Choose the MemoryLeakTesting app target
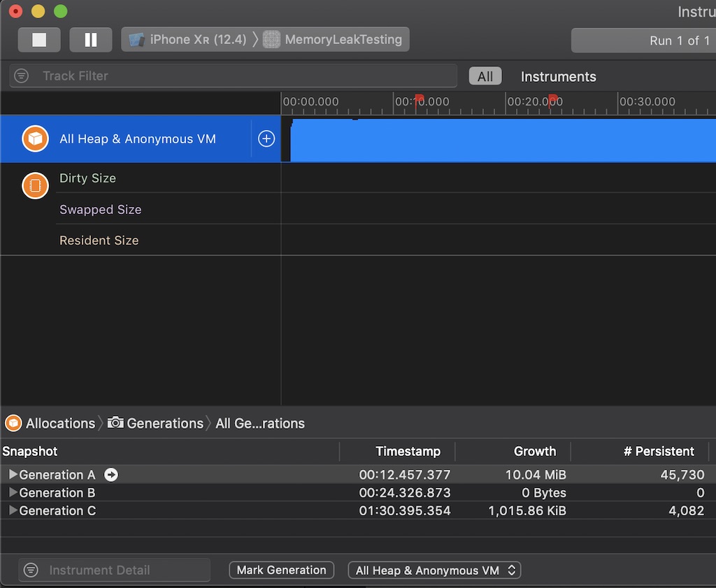 coord(334,40)
